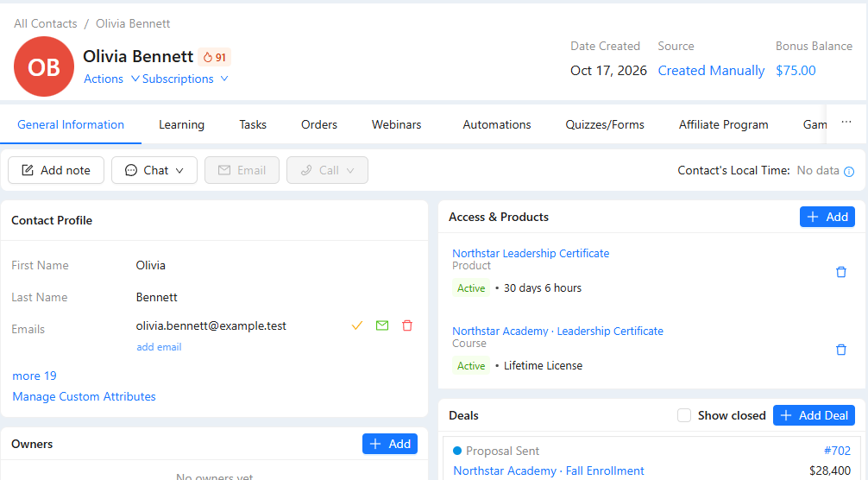Image resolution: width=868 pixels, height=480 pixels.
Task: Expand more 19 profile fields
Action: click(35, 376)
